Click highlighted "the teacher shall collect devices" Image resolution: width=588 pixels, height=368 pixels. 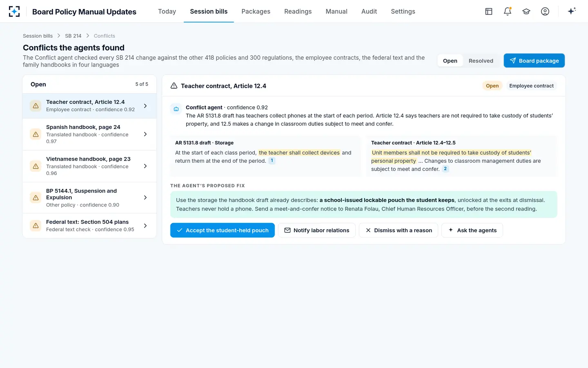pos(299,153)
